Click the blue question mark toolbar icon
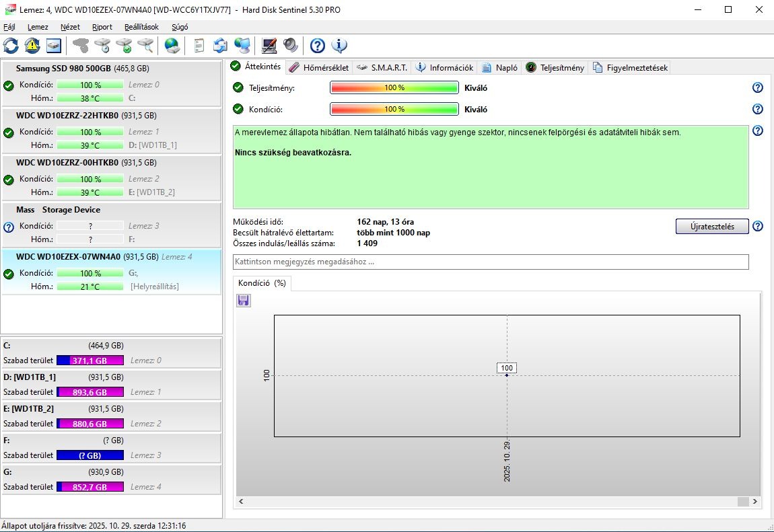 coord(318,46)
